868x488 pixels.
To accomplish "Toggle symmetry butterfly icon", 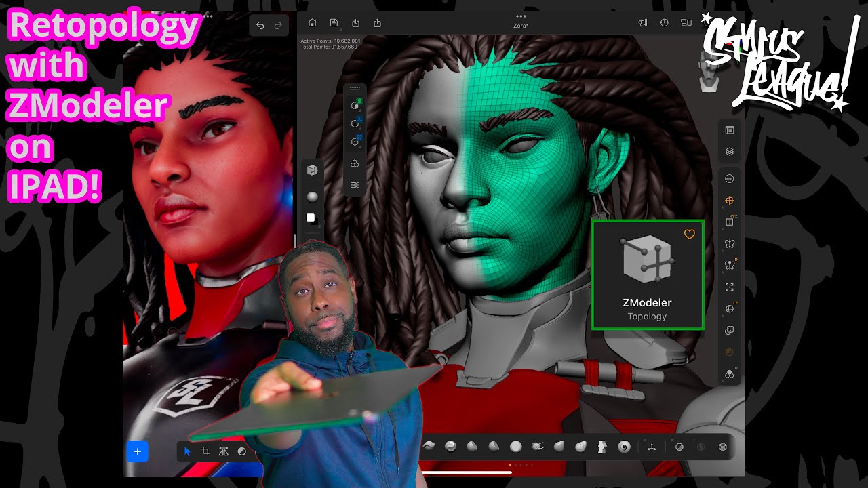I will pos(730,244).
